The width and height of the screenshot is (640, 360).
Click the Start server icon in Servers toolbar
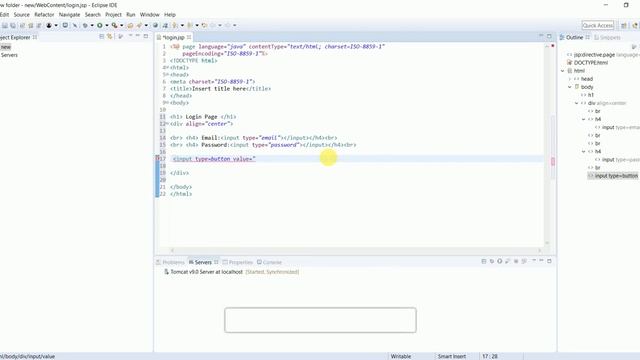[x=500, y=261]
